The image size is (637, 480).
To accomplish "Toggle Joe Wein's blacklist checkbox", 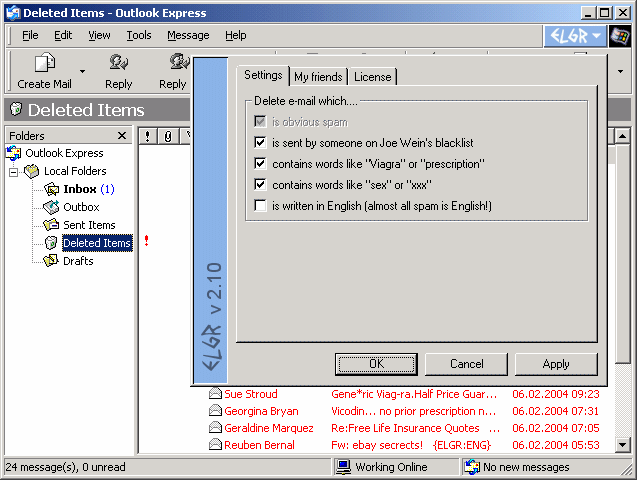I will [260, 143].
